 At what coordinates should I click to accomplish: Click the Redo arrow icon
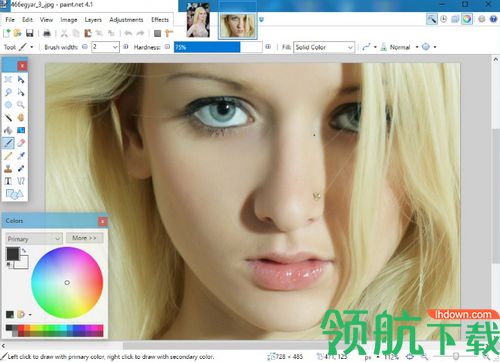pyautogui.click(x=140, y=33)
